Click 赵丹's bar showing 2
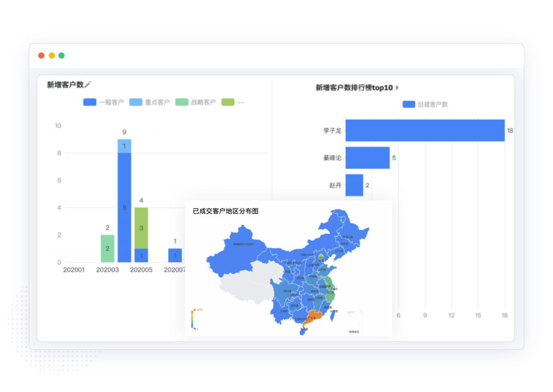The height and width of the screenshot is (392, 553). tap(355, 185)
